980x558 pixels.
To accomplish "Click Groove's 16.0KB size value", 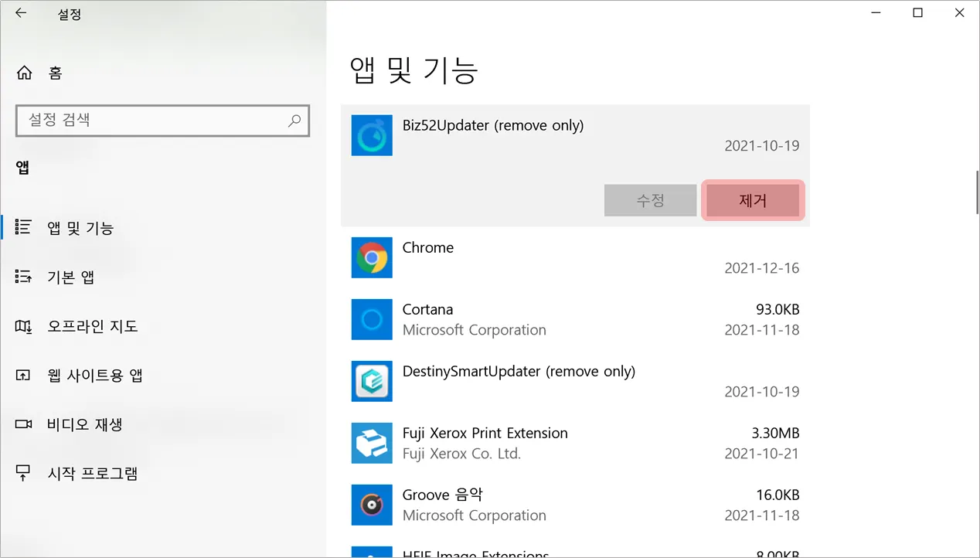I will coord(778,495).
